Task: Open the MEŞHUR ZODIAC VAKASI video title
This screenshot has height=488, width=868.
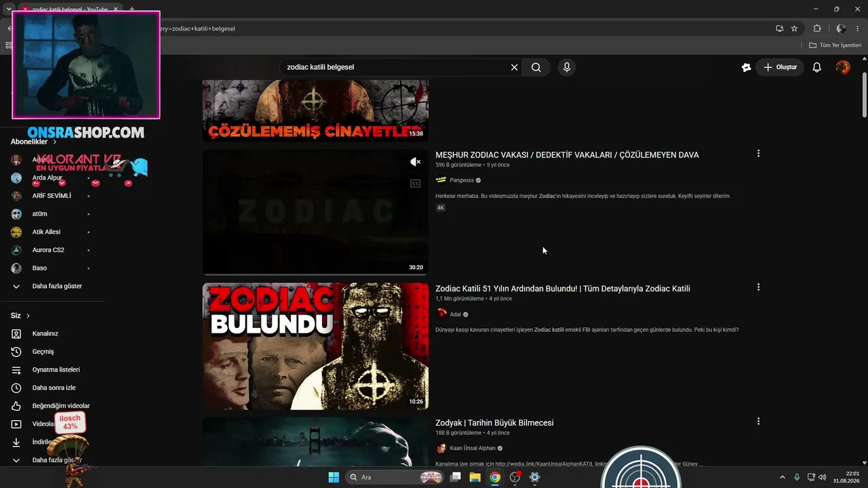Action: coord(567,155)
